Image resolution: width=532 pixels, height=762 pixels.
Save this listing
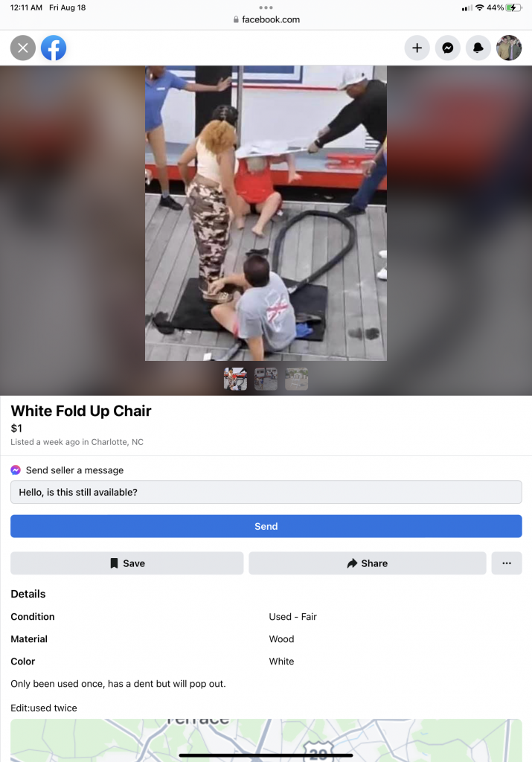point(126,563)
